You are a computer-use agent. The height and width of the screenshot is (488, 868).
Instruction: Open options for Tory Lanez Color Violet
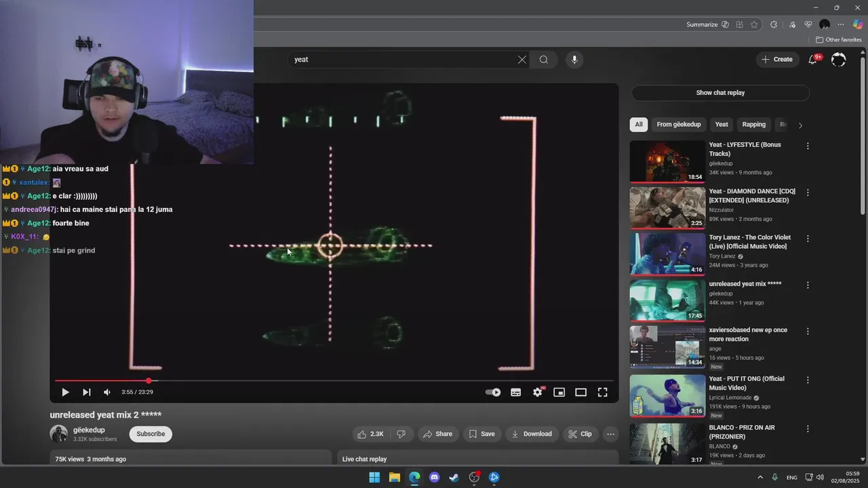(808, 239)
